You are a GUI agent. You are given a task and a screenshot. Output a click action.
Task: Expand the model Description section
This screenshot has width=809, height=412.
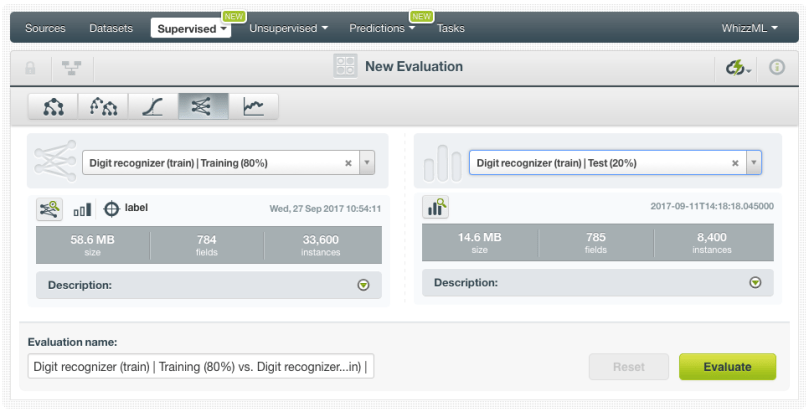[363, 285]
